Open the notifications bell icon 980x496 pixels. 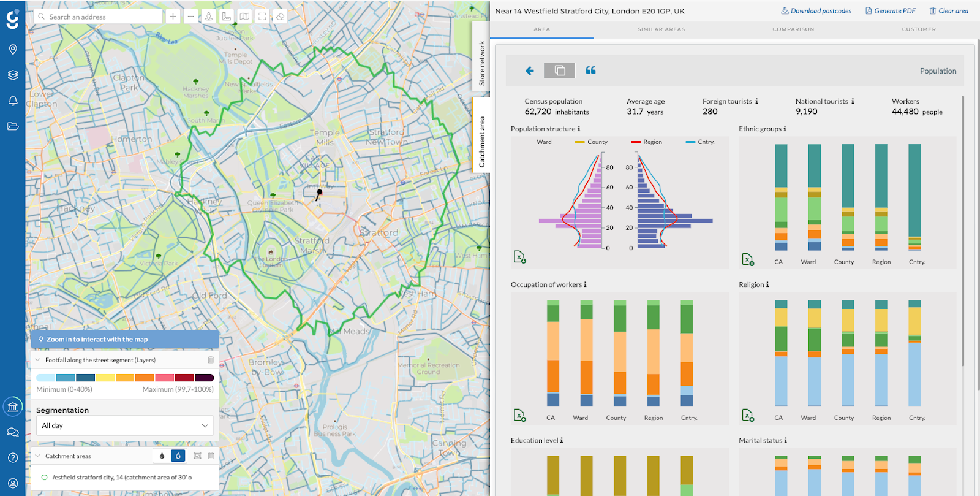pyautogui.click(x=13, y=101)
